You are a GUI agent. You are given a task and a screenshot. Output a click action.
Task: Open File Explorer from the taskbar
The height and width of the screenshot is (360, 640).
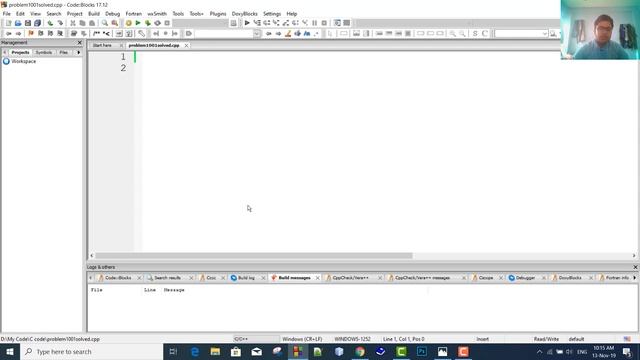215,351
